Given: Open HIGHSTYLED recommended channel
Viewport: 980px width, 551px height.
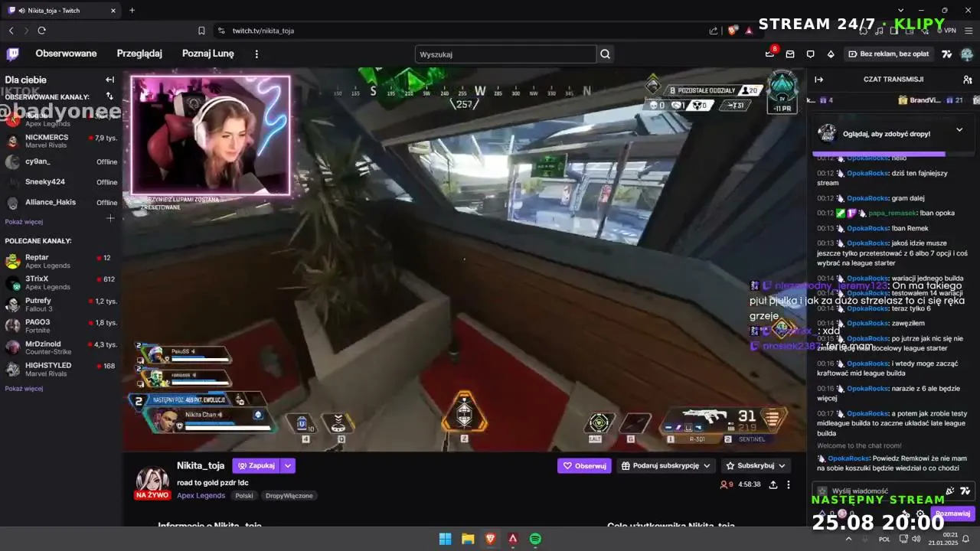Looking at the screenshot, I should tap(61, 369).
